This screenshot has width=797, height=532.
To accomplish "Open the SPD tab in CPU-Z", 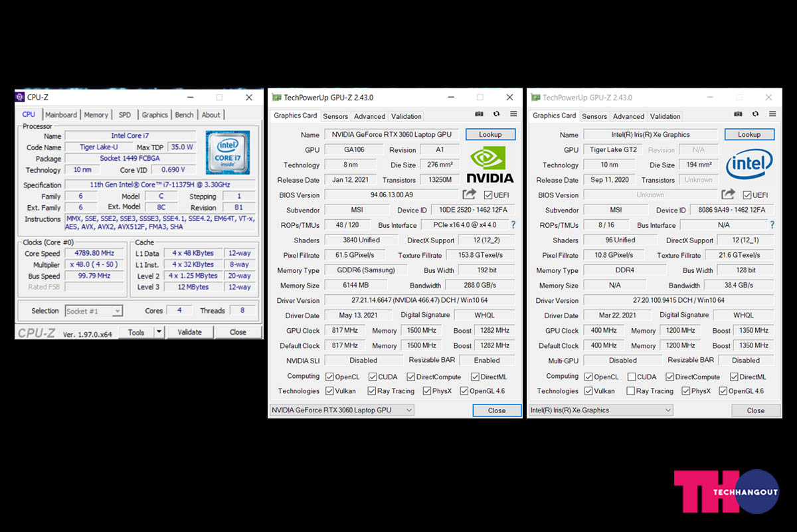I will tap(125, 115).
